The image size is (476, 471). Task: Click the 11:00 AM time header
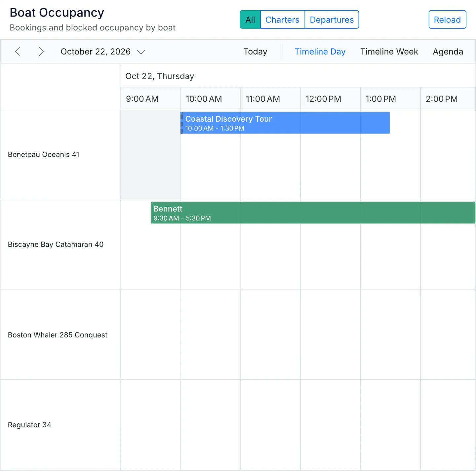pyautogui.click(x=270, y=99)
